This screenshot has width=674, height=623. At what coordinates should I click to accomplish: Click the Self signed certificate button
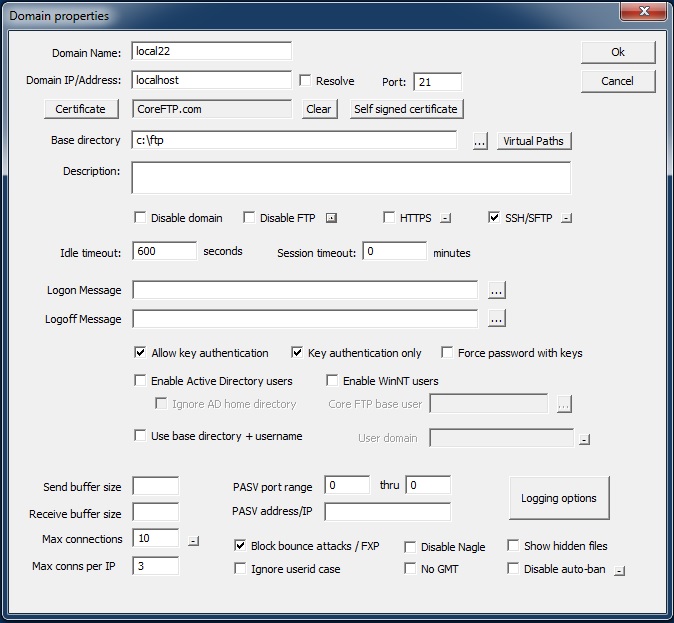click(x=407, y=109)
